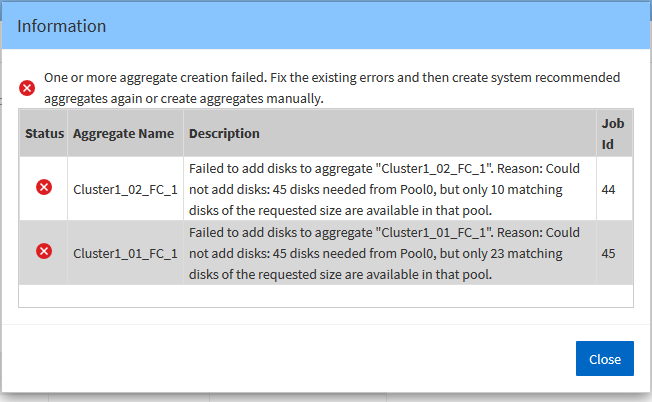
Task: Click the Status column header
Action: tap(44, 133)
